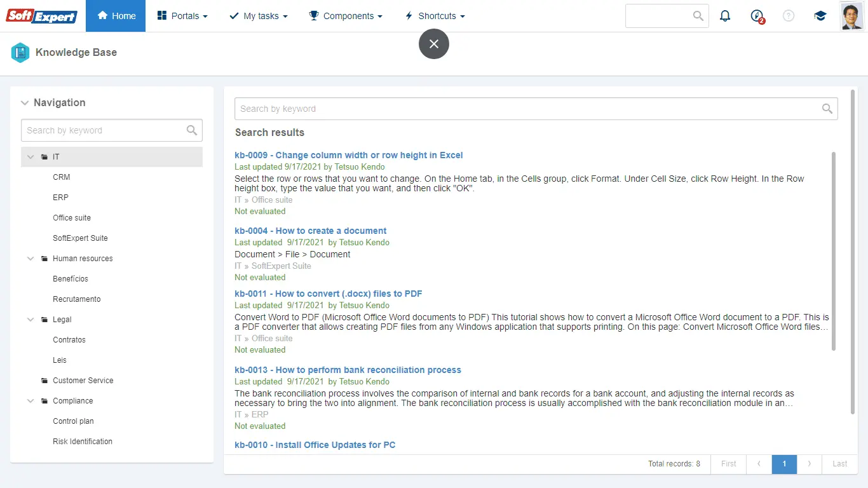This screenshot has height=488, width=868.
Task: Click the help question mark icon
Action: point(789,15)
